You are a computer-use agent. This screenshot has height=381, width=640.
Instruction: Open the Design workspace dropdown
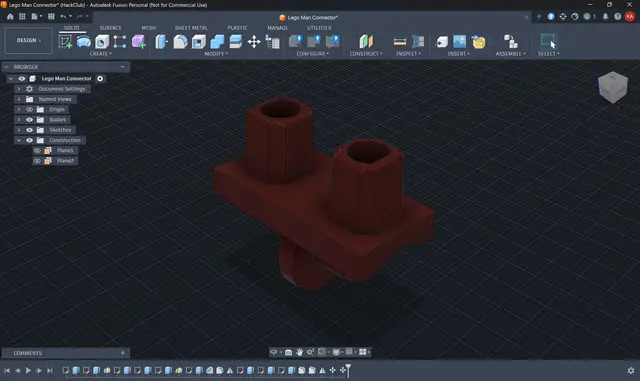(29, 40)
